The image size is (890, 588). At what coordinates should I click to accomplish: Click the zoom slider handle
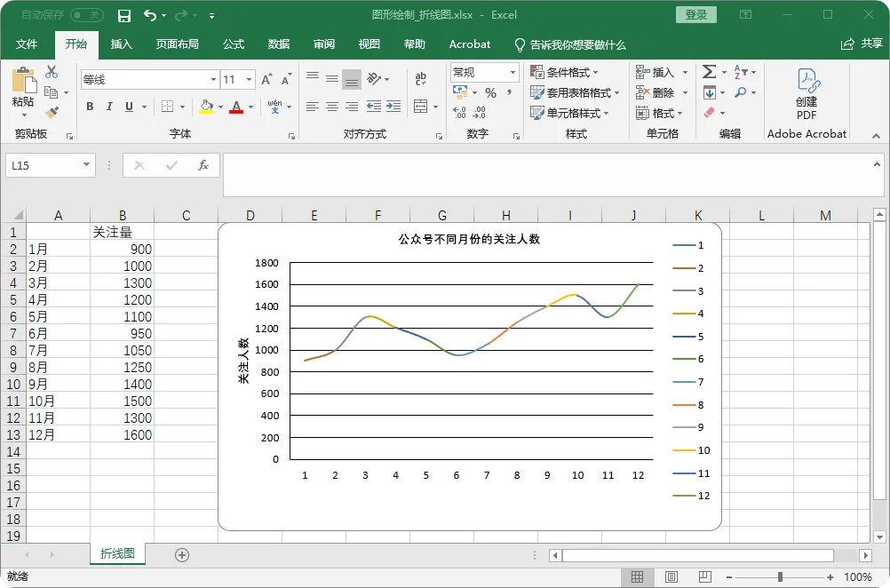click(x=781, y=577)
